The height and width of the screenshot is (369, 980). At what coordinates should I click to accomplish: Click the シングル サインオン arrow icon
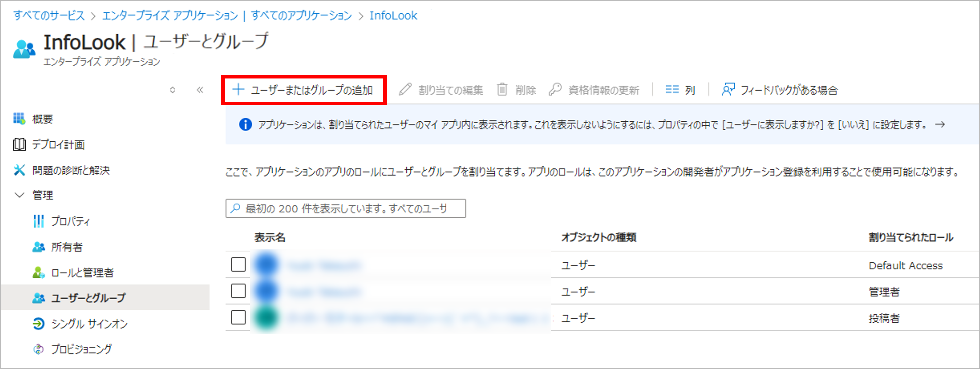tap(39, 324)
